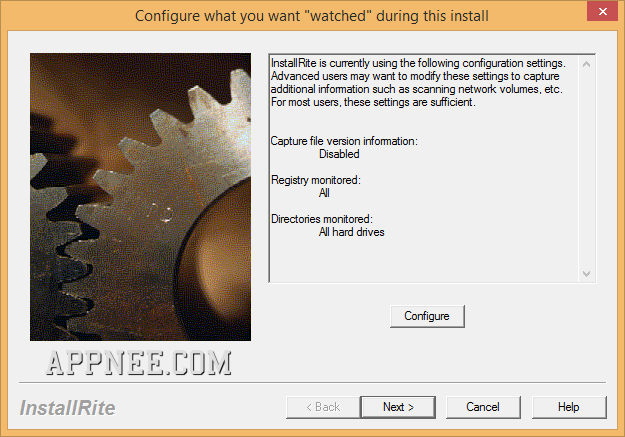
Task: Click the 'Registry monitored' label
Action: tap(316, 180)
